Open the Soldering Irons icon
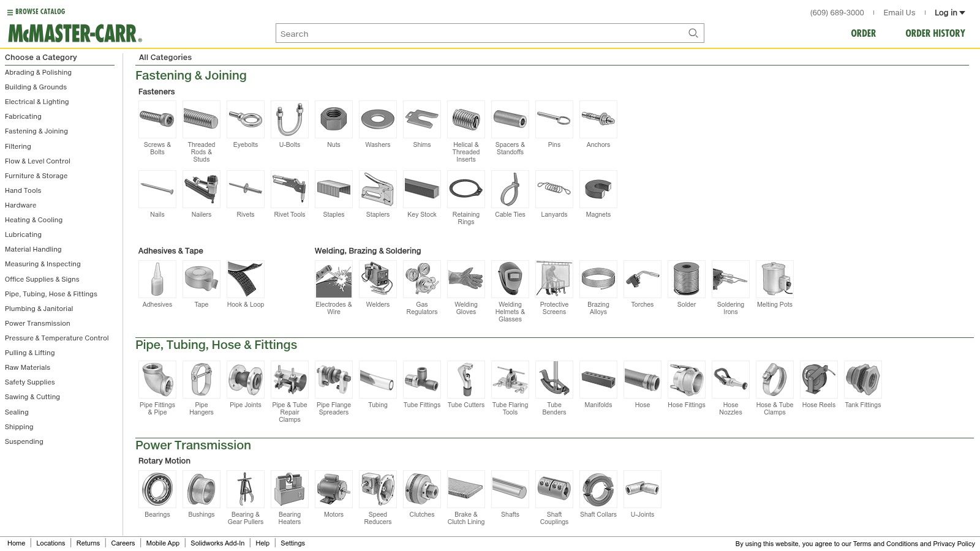The height and width of the screenshot is (551, 980). [731, 279]
